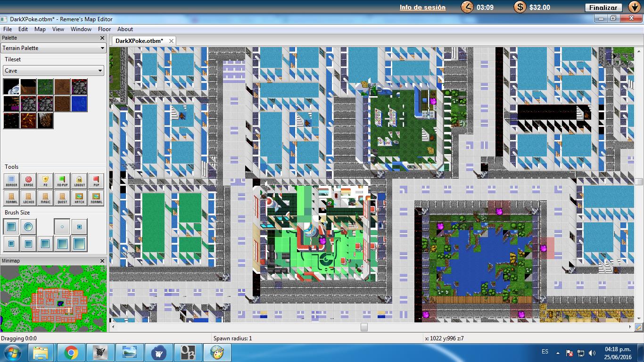Click the dollar coin icon
Image resolution: width=644 pixels, height=362 pixels.
coord(520,7)
